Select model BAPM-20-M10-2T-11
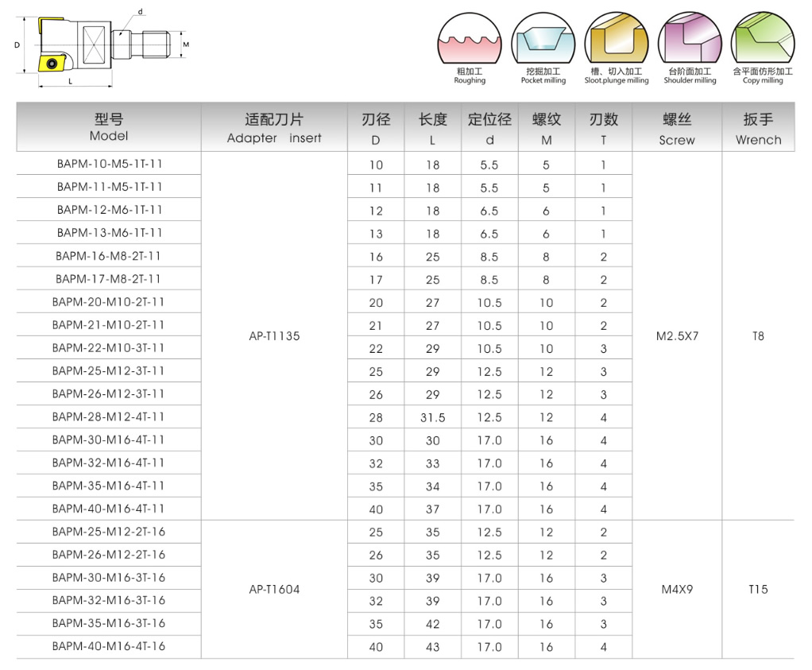The width and height of the screenshot is (812, 670). click(x=108, y=301)
